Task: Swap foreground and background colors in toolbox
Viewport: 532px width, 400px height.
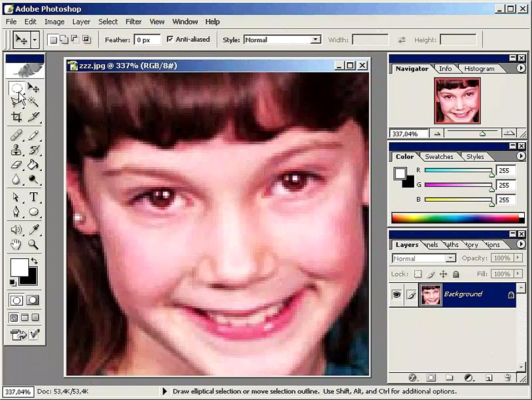Action: (x=34, y=261)
